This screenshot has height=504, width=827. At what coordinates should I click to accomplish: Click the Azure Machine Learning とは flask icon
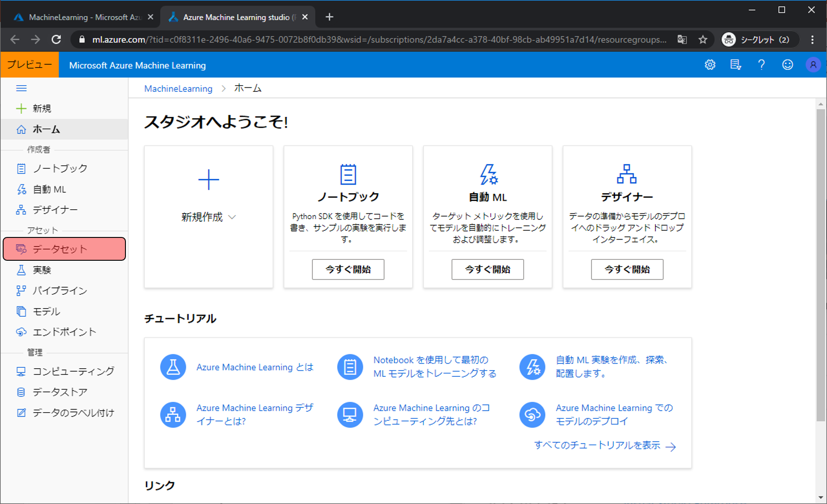click(173, 367)
